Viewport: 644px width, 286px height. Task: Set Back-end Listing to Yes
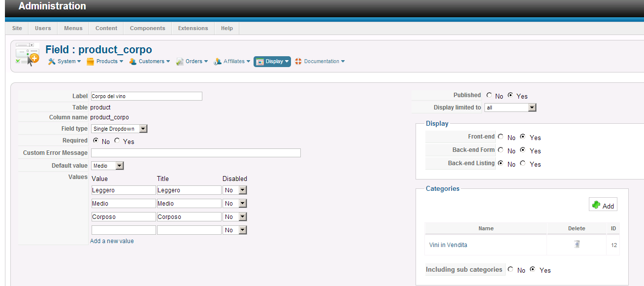click(522, 163)
